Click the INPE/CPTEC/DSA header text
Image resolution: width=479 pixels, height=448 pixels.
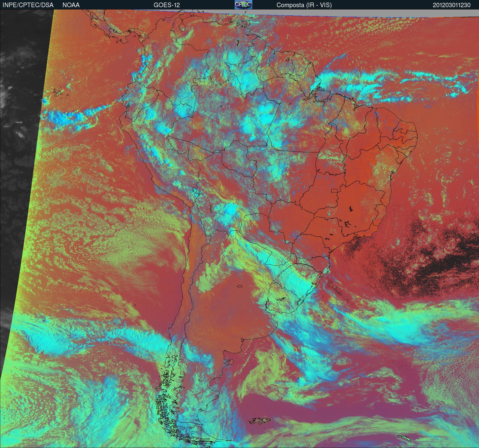(28, 5)
